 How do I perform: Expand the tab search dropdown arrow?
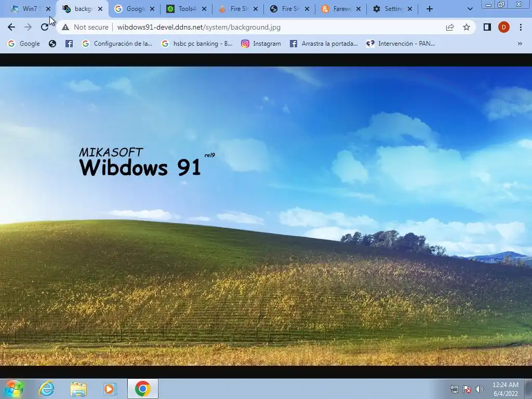pos(470,9)
